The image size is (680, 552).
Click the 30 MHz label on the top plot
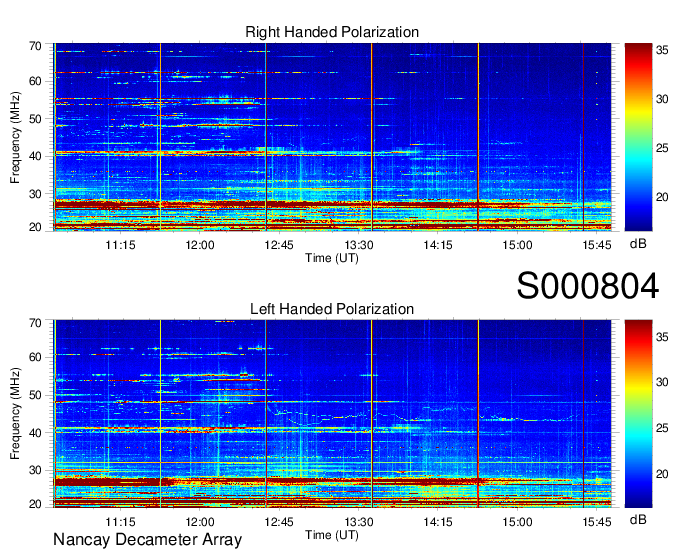(x=35, y=194)
